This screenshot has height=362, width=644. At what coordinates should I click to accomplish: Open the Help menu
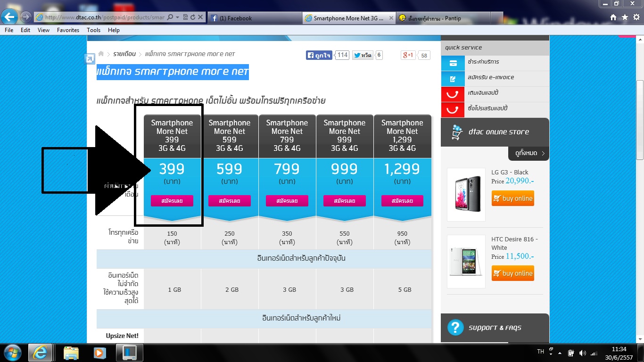point(114,30)
